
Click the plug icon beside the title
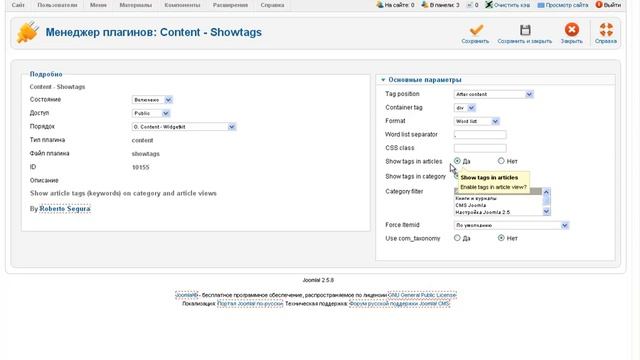point(27,32)
